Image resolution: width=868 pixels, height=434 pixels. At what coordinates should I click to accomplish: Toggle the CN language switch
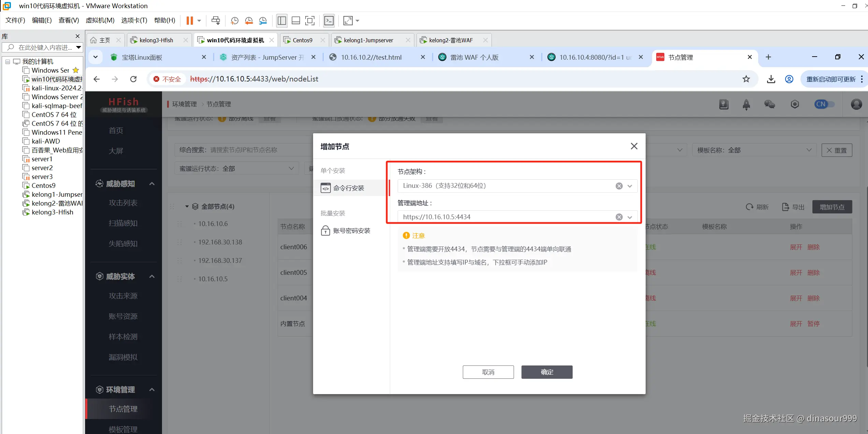(x=824, y=104)
